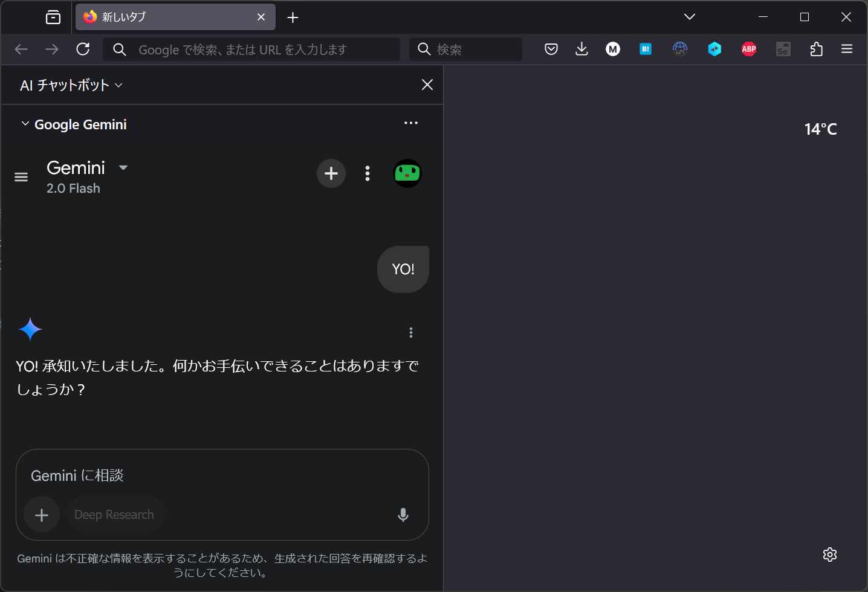
Task: Open the Hatena B! bookmark extension
Action: tap(646, 50)
